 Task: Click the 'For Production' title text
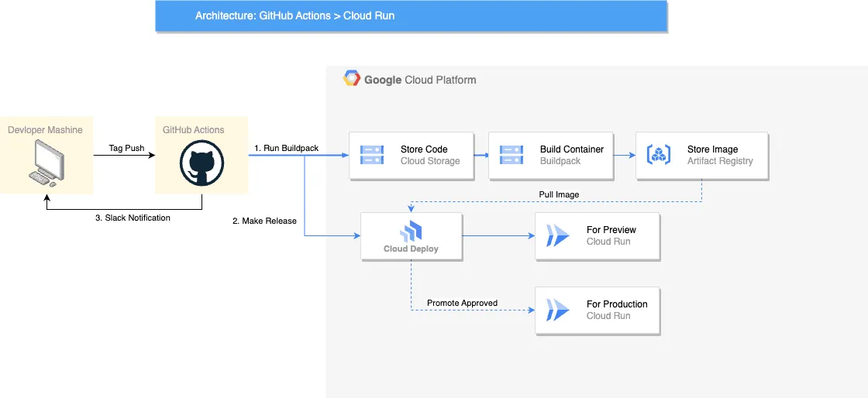coord(617,304)
